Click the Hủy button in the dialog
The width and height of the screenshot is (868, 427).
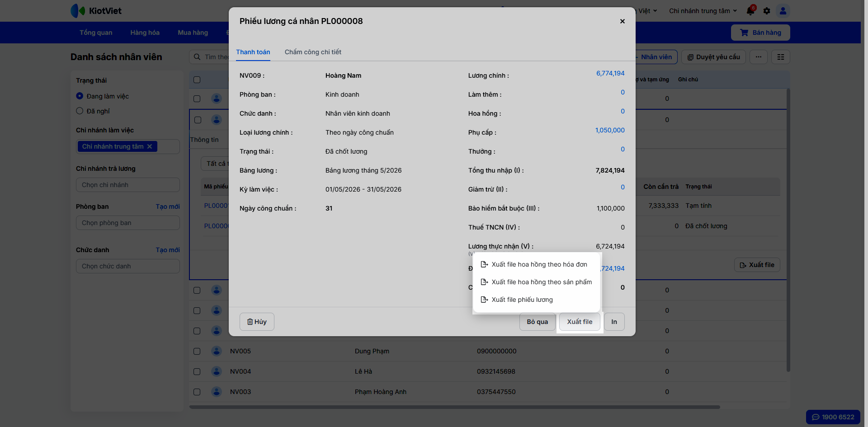pyautogui.click(x=257, y=322)
